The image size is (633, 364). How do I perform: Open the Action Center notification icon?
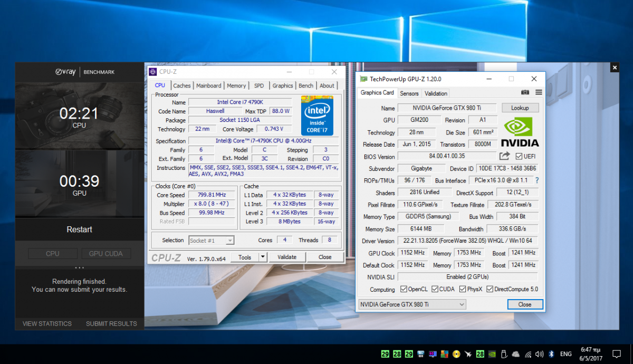[x=617, y=354]
